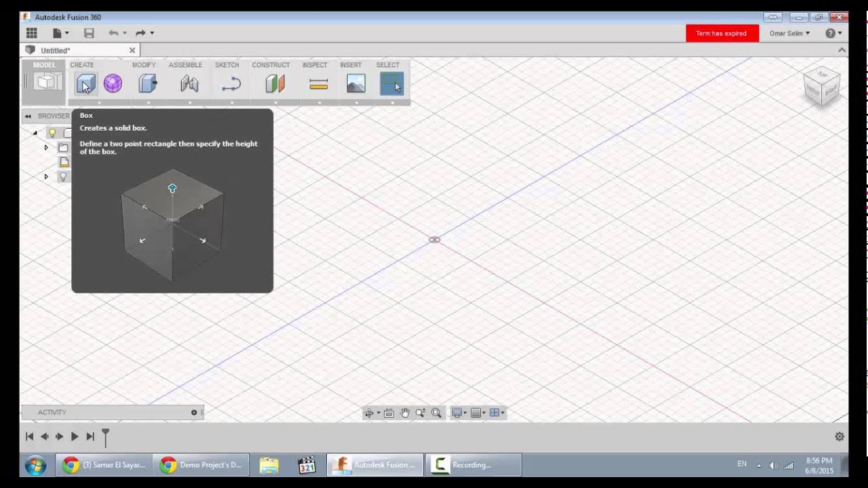This screenshot has width=868, height=488.
Task: Click the timeline position marker
Action: pyautogui.click(x=105, y=437)
